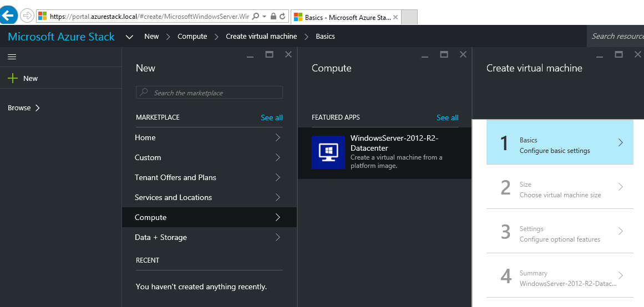This screenshot has width=644, height=307.
Task: Open the Home marketplace category
Action: tap(209, 137)
